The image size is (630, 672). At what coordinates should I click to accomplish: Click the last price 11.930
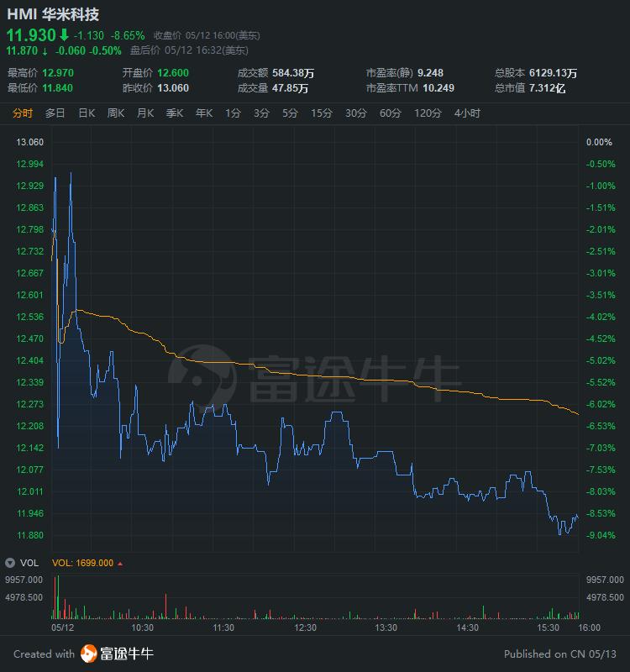click(31, 34)
